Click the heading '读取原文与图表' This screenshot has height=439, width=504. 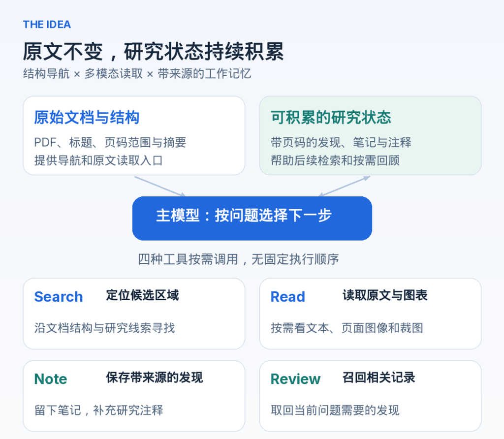tap(385, 295)
